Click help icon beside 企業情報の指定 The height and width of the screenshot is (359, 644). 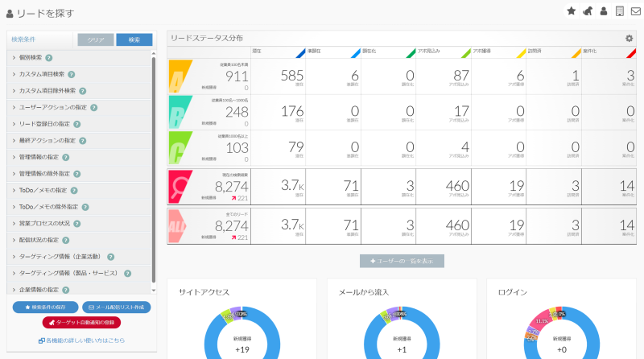coord(66,290)
